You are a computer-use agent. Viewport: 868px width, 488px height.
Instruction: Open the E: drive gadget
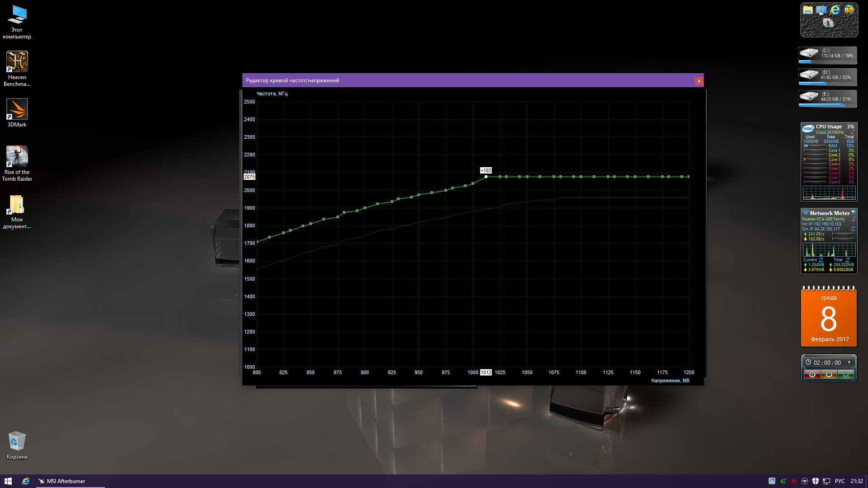click(828, 99)
